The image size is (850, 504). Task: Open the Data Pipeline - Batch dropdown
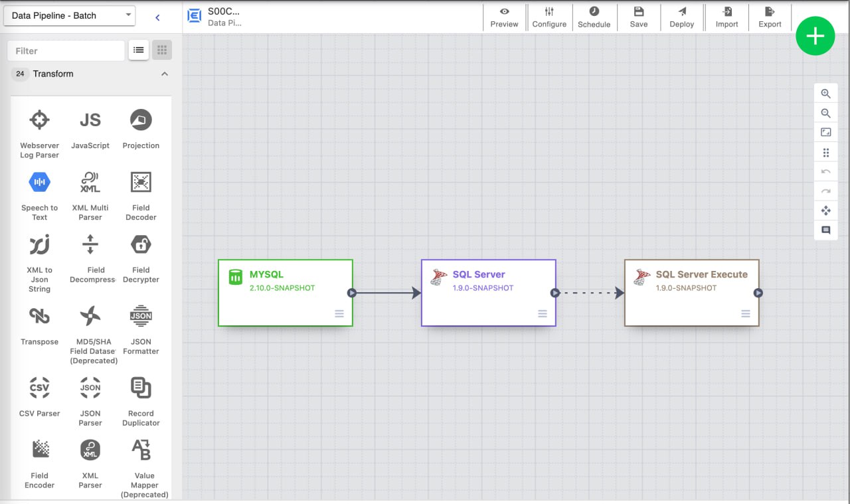click(69, 16)
